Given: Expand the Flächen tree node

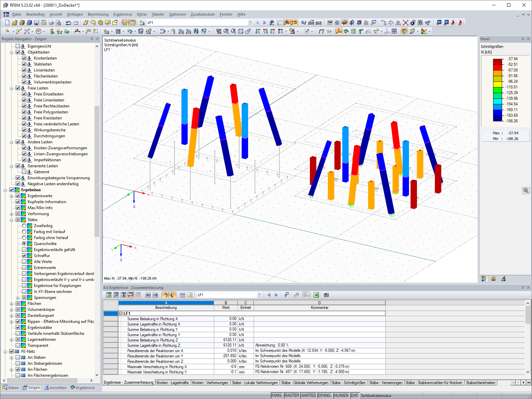Looking at the screenshot, I should [12, 304].
